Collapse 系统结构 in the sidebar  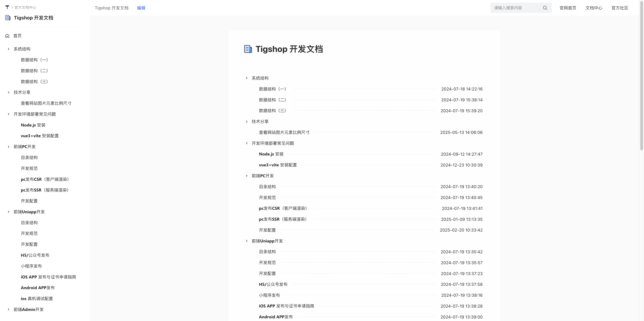pyautogui.click(x=9, y=49)
